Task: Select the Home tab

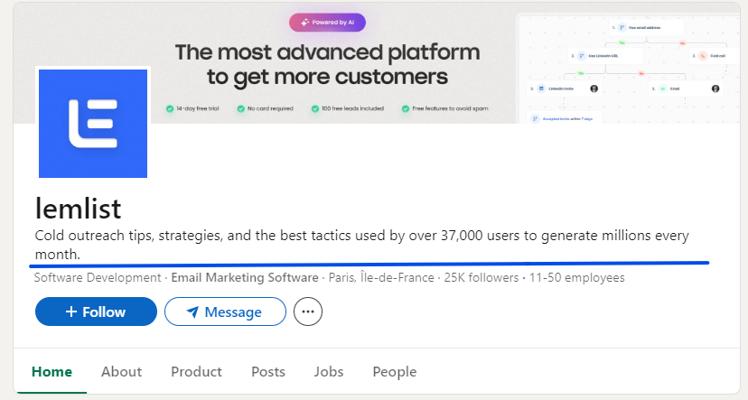Action: point(52,372)
